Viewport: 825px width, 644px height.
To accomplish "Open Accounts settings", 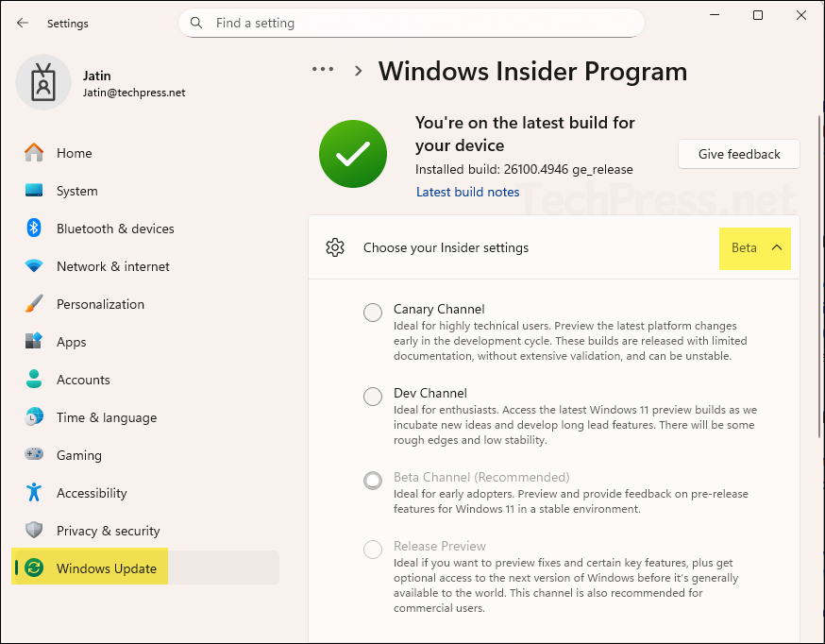I will point(146,380).
